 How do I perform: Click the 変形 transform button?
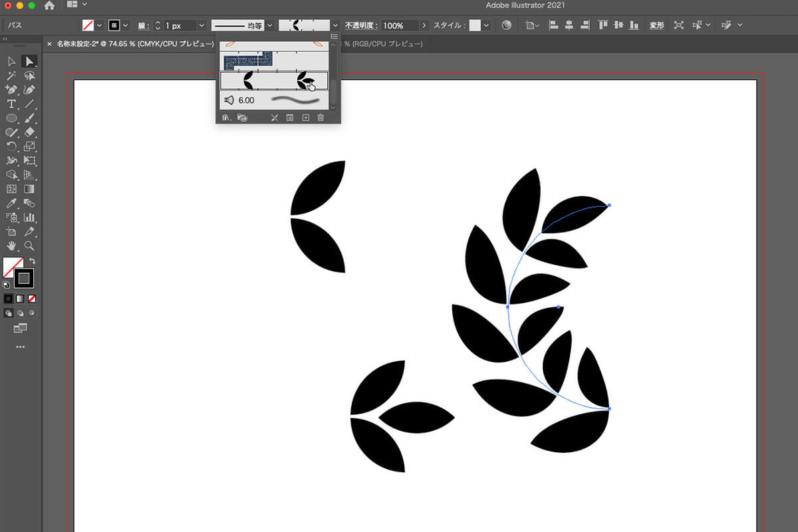[656, 25]
